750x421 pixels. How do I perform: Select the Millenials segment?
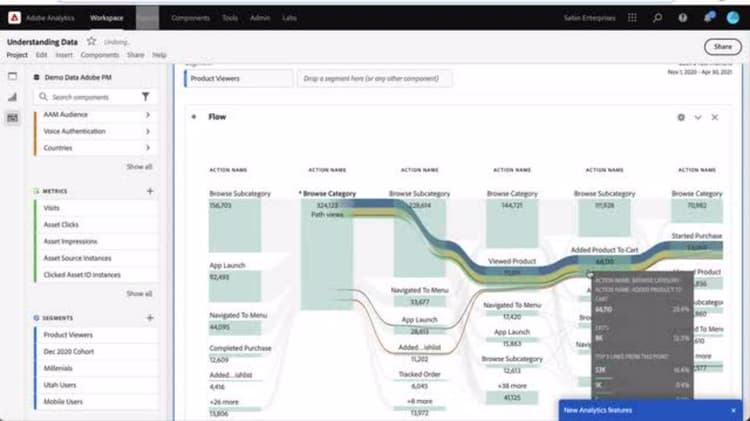97,368
